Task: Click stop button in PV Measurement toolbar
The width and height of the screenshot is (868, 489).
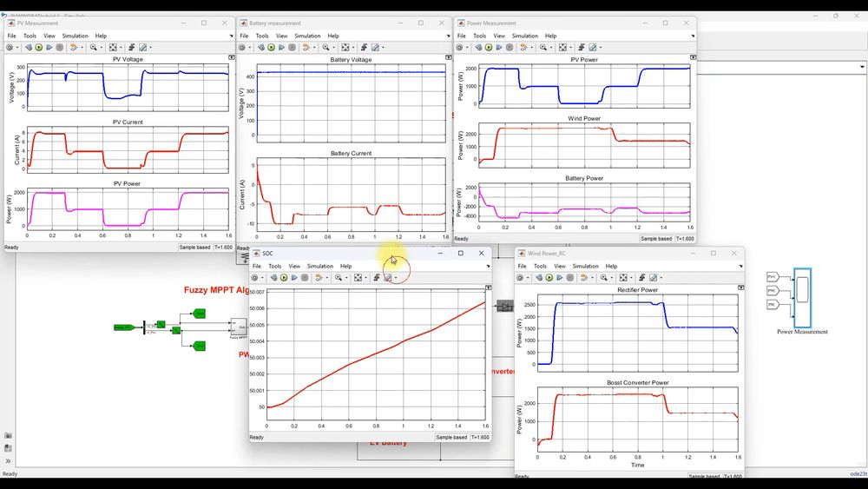Action: (60, 48)
